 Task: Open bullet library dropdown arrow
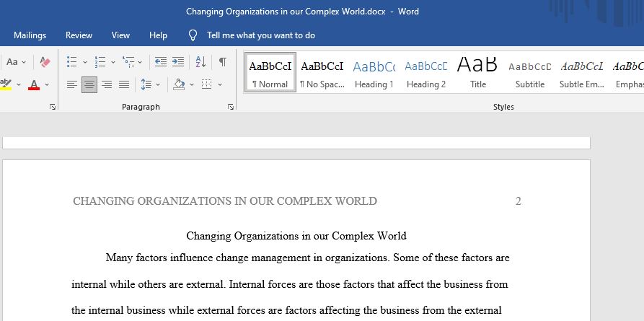click(x=85, y=62)
